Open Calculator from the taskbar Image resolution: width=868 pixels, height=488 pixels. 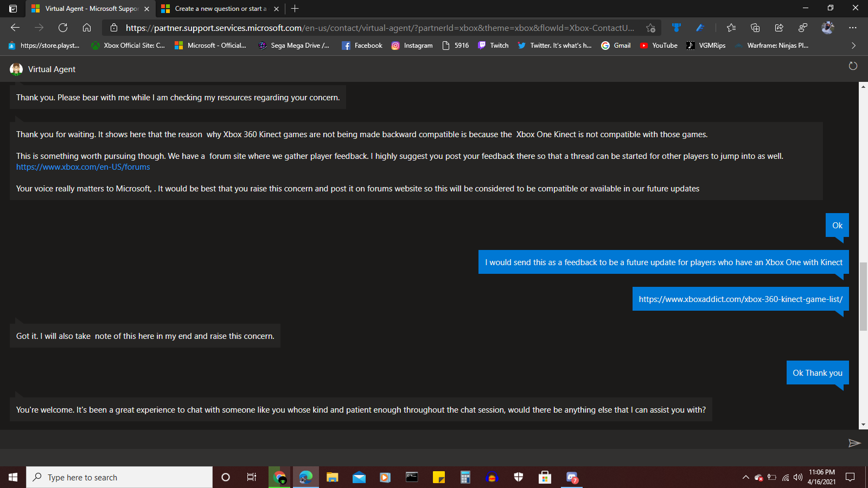point(465,477)
